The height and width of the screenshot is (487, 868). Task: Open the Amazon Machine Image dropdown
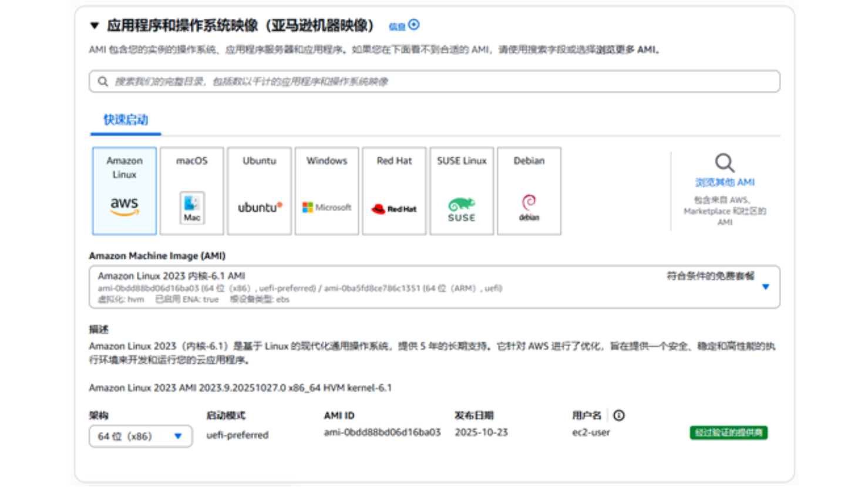(x=765, y=287)
